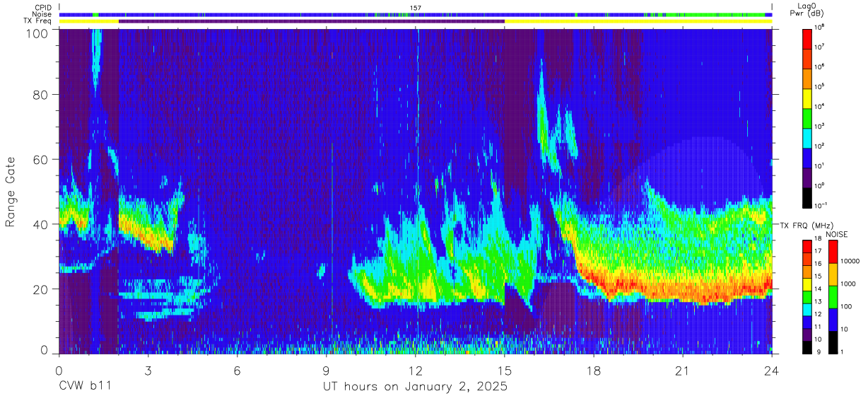Click the 'Range Gate' y-axis title
Screen dimensions: 868x401
coord(11,192)
